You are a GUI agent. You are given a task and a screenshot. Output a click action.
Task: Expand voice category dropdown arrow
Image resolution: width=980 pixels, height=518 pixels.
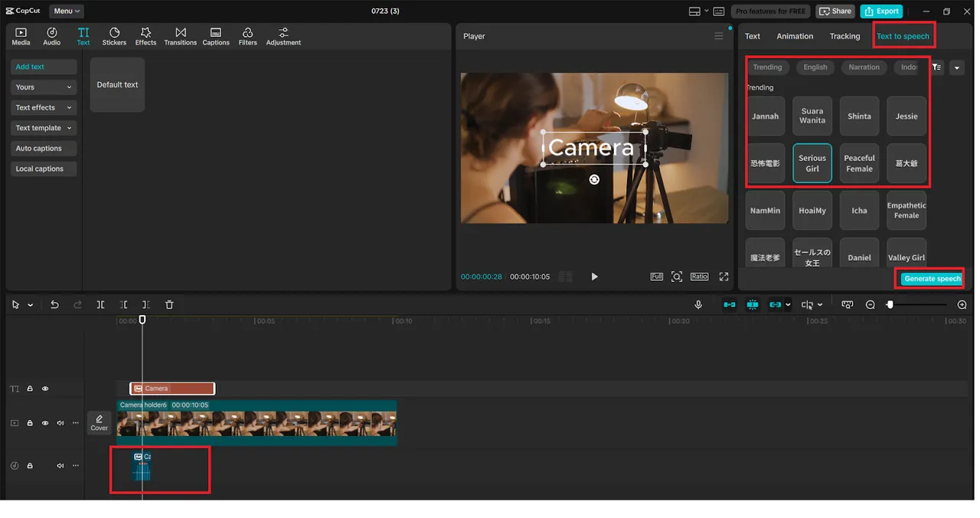[x=956, y=67]
